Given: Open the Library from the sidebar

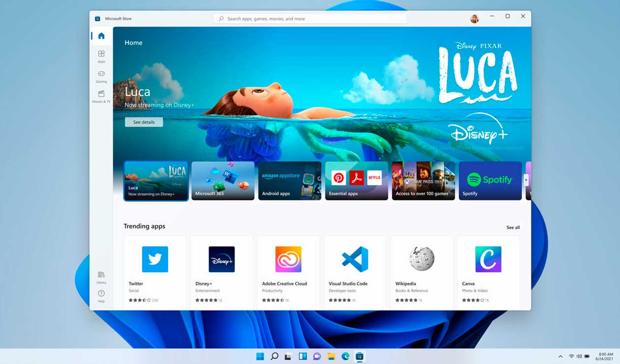Looking at the screenshot, I should click(x=101, y=277).
